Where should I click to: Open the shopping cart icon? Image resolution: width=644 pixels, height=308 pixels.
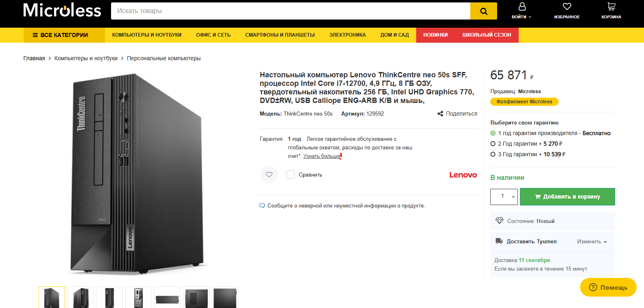click(611, 7)
